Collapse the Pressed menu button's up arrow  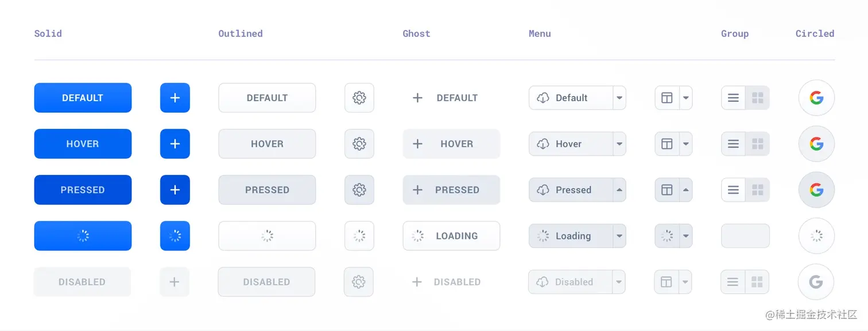coord(619,190)
